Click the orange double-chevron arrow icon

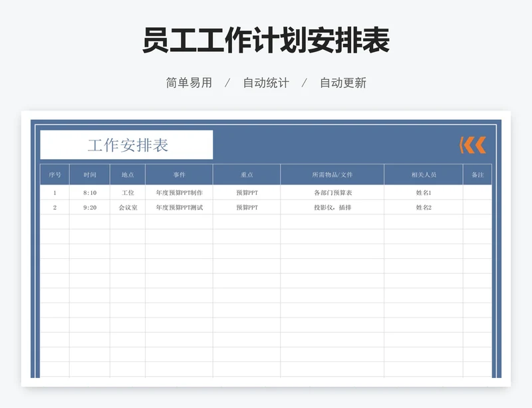(x=473, y=145)
